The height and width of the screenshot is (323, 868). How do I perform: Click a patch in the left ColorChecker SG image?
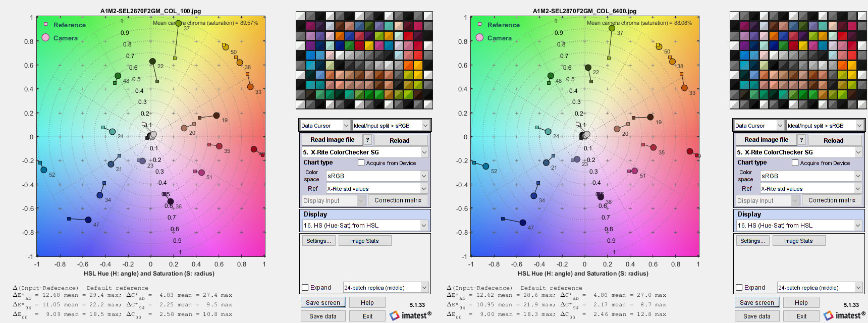tap(364, 61)
